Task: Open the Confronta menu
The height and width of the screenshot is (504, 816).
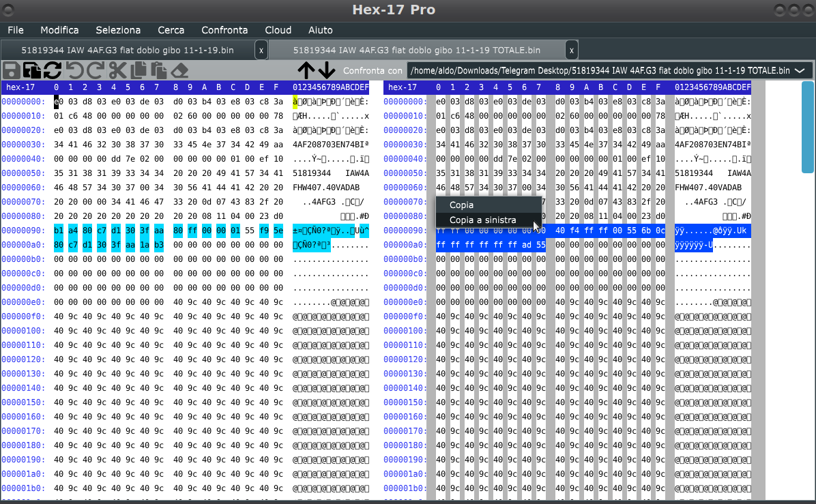Action: 224,30
